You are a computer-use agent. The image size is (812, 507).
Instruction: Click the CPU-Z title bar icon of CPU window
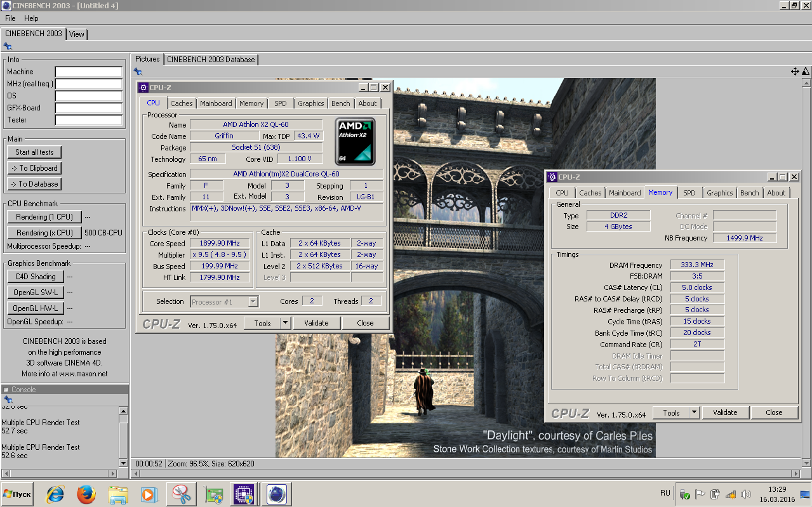[143, 88]
